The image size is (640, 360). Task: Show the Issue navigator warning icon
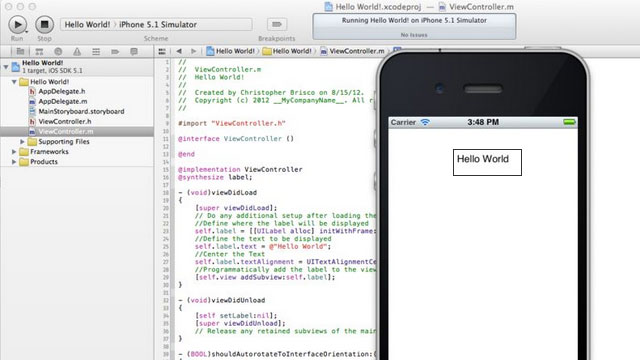pyautogui.click(x=77, y=51)
